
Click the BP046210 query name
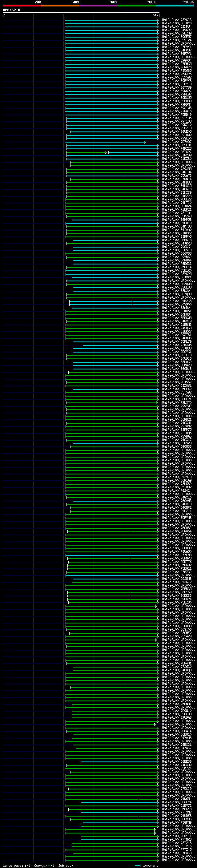pyautogui.click(x=11, y=10)
